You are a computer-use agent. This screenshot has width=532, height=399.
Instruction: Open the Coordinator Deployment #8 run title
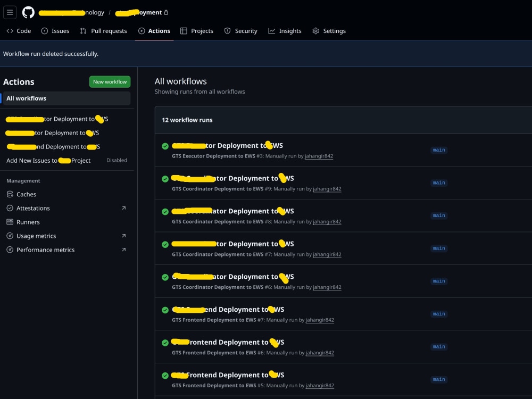[233, 211]
